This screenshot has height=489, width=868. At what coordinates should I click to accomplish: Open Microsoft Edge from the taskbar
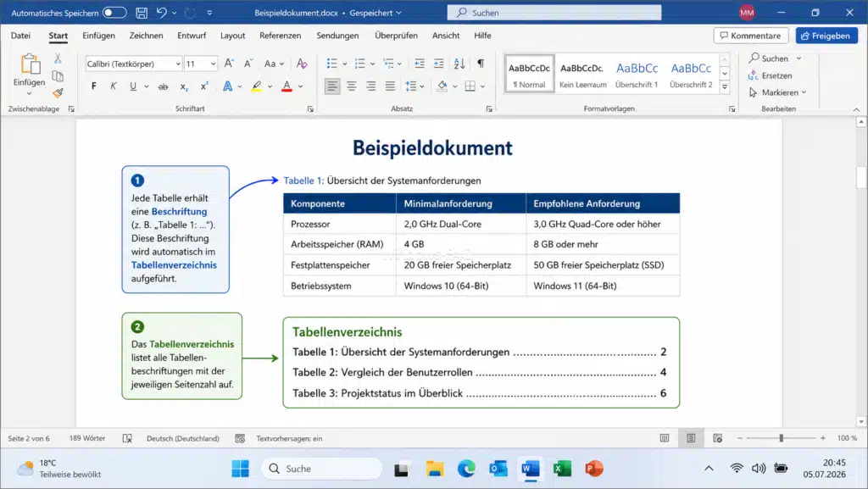click(x=467, y=470)
